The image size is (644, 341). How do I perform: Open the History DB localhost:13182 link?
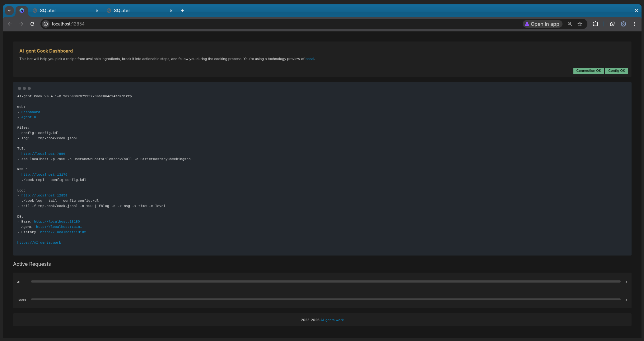pos(63,232)
